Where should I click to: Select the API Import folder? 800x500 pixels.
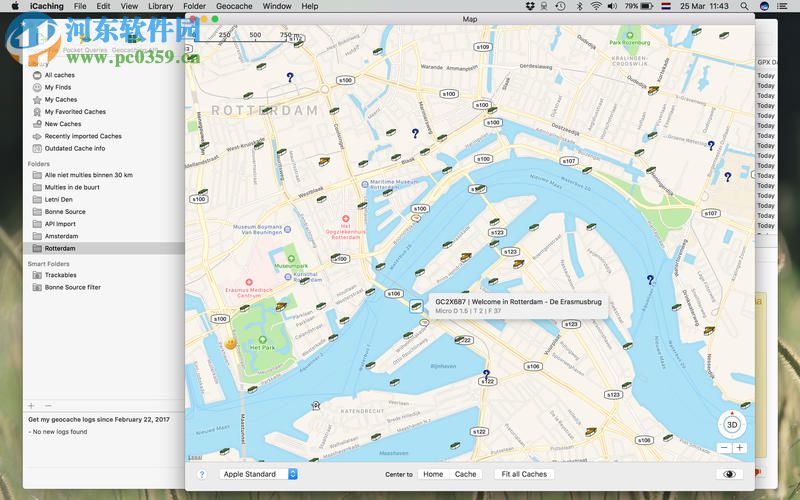click(60, 224)
